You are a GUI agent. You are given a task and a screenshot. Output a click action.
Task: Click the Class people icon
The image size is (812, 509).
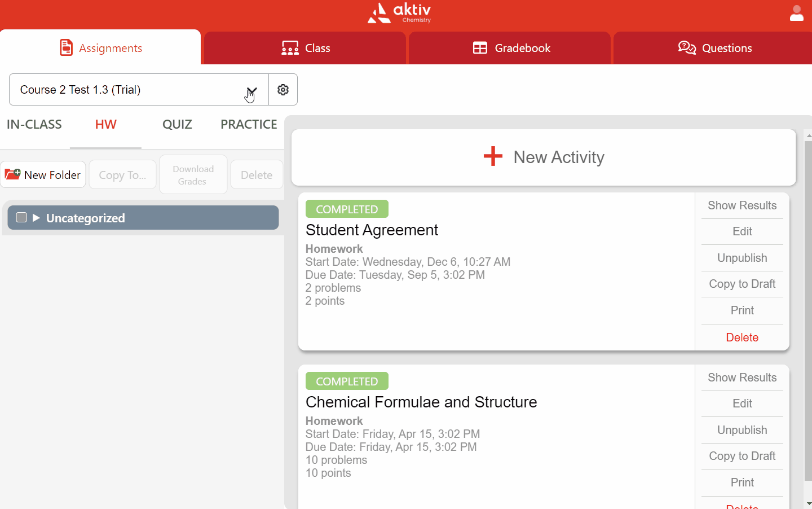[x=289, y=48]
